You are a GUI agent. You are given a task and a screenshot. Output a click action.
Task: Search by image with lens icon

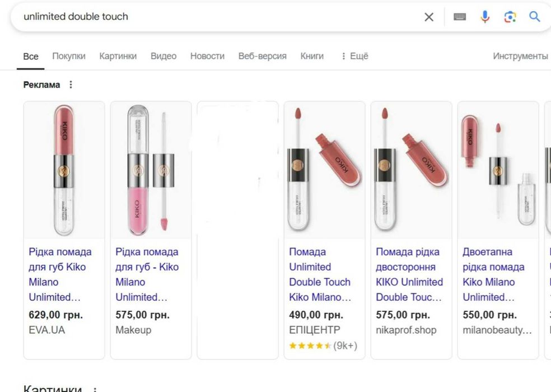click(510, 17)
